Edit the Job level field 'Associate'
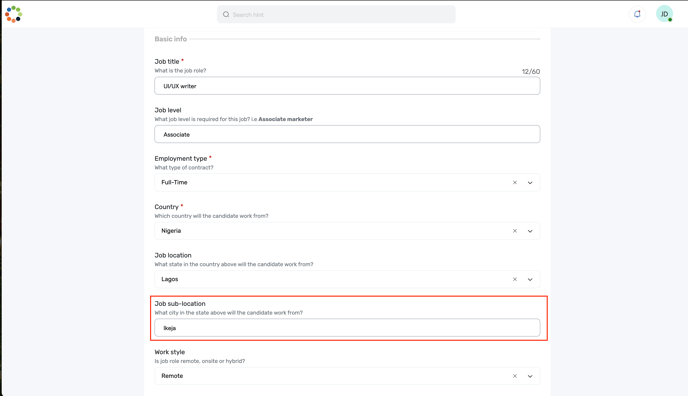Screen dimensions: 688x396 [x=347, y=134]
